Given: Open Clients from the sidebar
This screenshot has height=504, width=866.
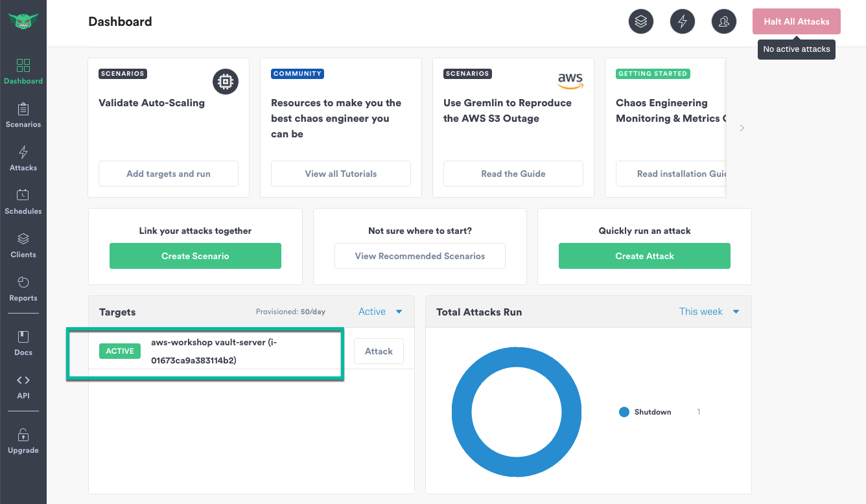Looking at the screenshot, I should 23,246.
